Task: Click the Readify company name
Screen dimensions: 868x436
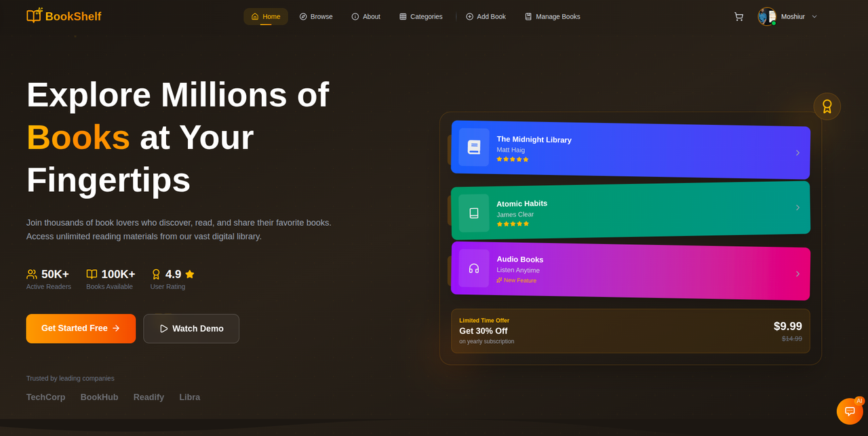Action: pyautogui.click(x=149, y=397)
